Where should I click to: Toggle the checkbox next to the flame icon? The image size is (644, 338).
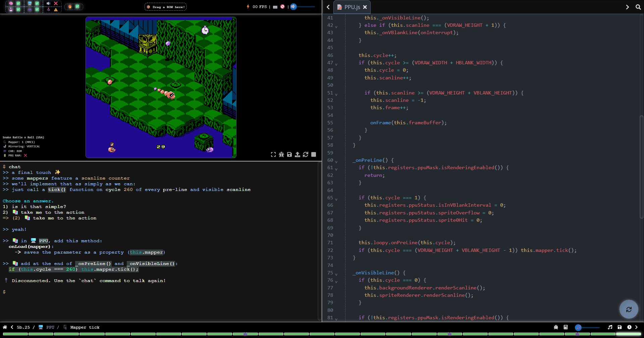(x=77, y=6)
